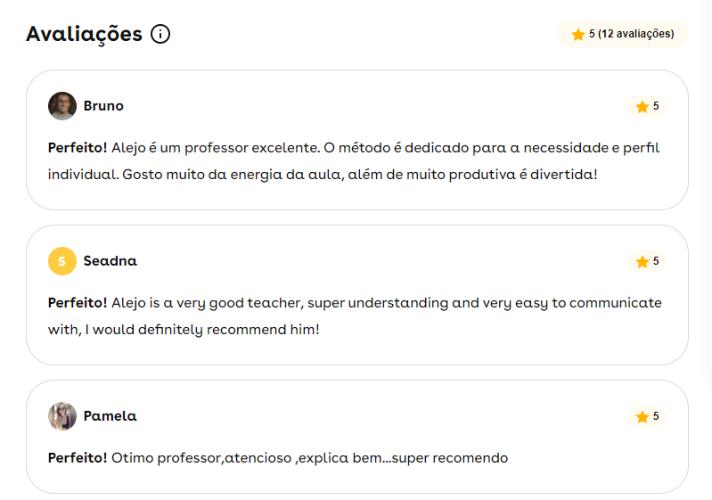This screenshot has height=500, width=712.
Task: Open Bruno's profile photo
Action: click(62, 106)
